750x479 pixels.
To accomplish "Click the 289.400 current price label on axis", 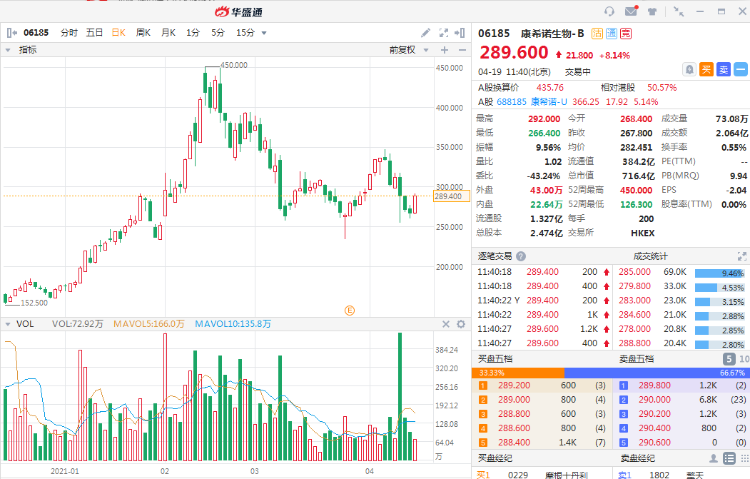I will click(x=451, y=196).
